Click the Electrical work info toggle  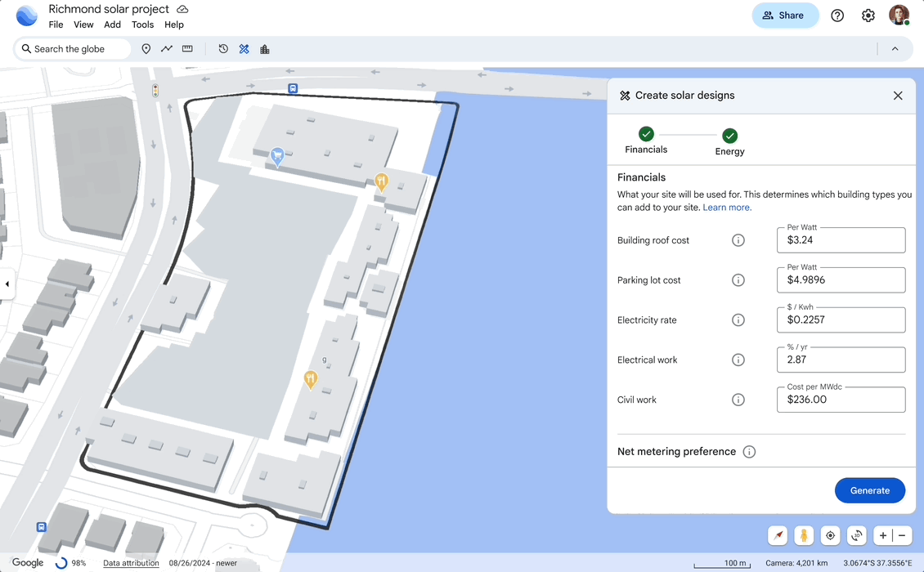click(x=738, y=360)
